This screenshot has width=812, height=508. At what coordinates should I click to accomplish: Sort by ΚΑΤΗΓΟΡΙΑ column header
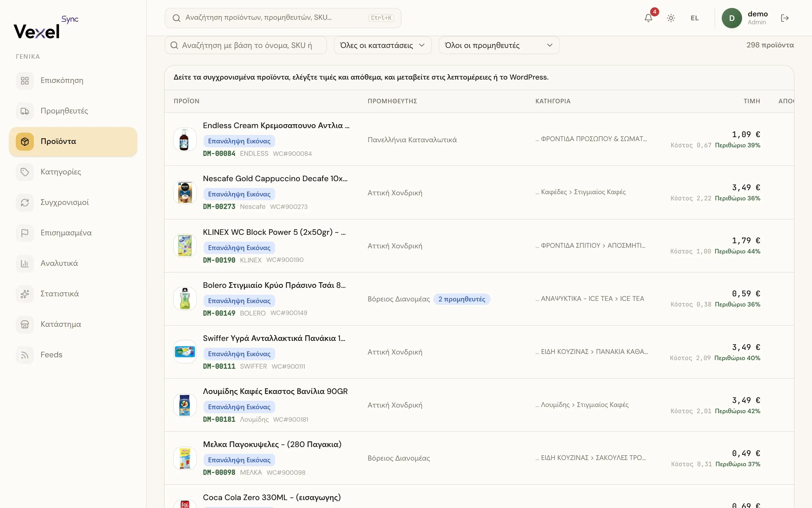pos(553,101)
